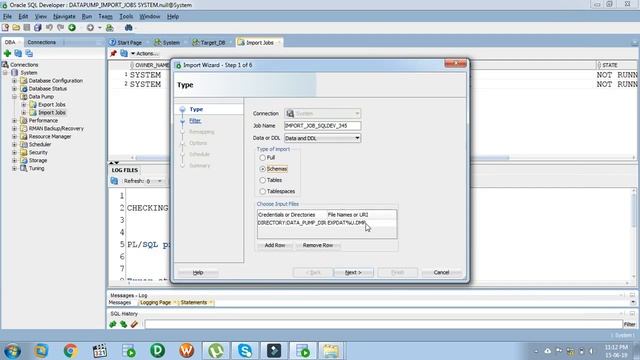Screen dimensions: 640x360
Task: Select the Security tree node
Action: 38,153
